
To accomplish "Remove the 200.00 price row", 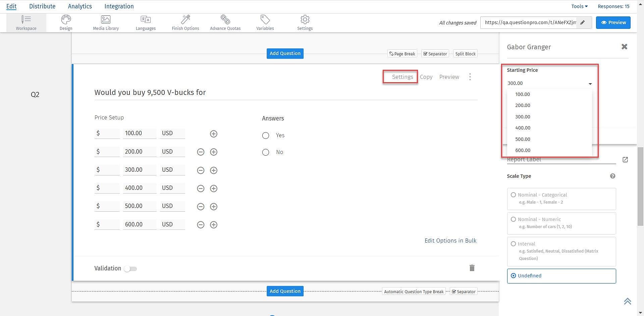I will (201, 152).
